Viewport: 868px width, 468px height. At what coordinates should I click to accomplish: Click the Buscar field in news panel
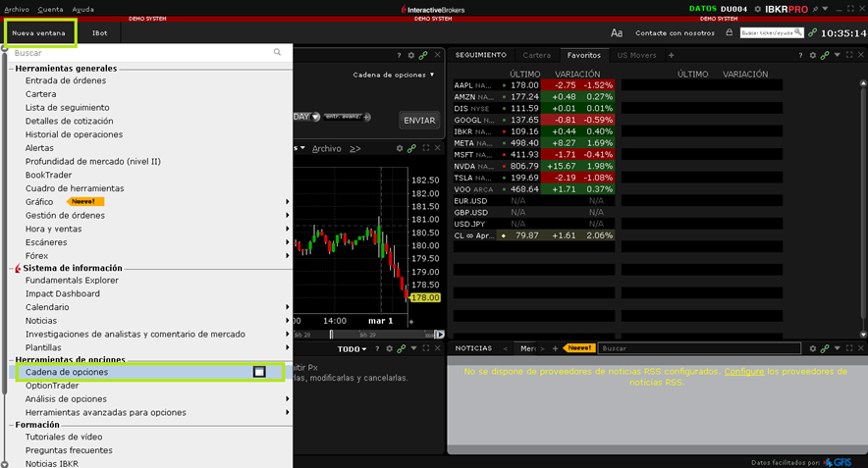[x=699, y=348]
